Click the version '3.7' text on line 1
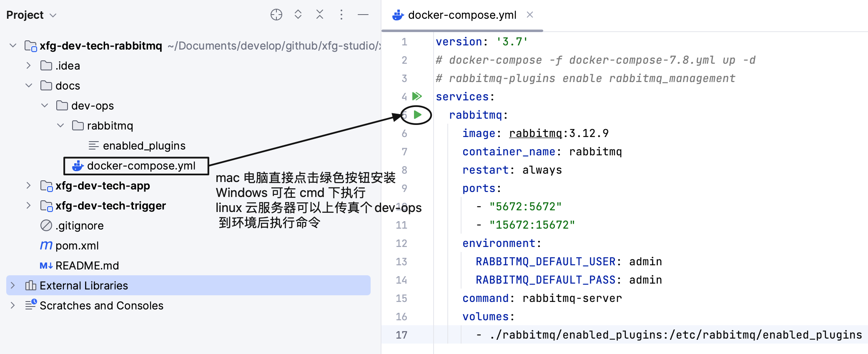 tap(482, 42)
